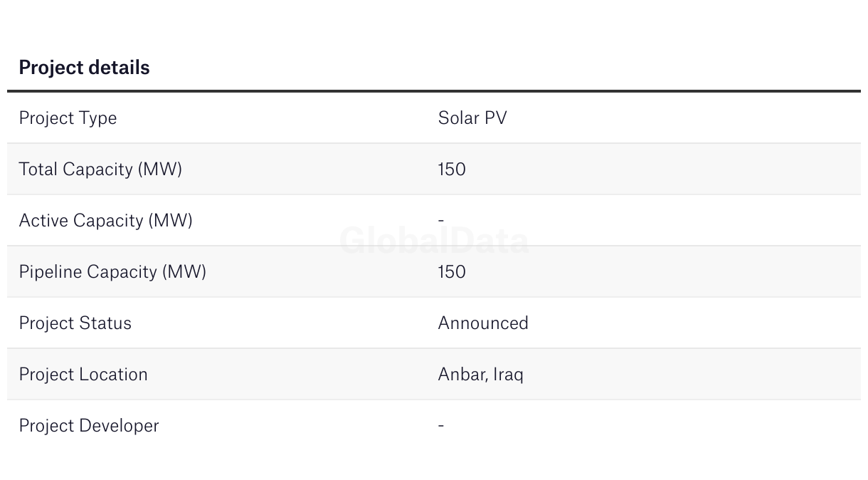Click the dash value for Project Developer
The image size is (868, 480).
tap(441, 426)
